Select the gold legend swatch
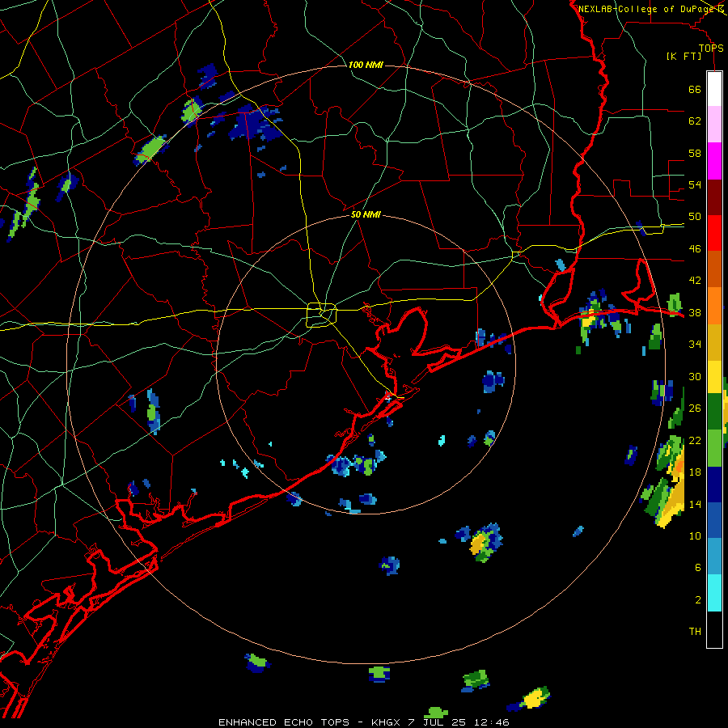Screen dimensions: 728x728 click(714, 342)
